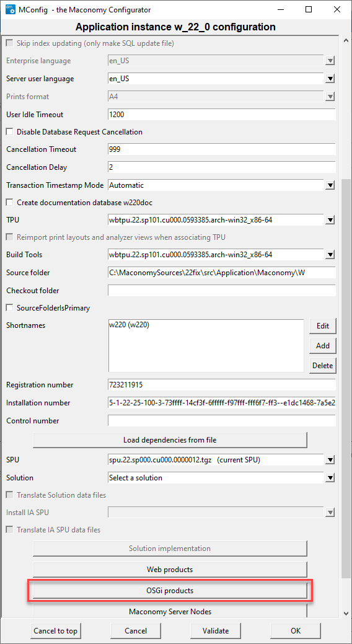Viewport: 352px width, 644px height.
Task: Click the Registration number field
Action: click(x=222, y=385)
